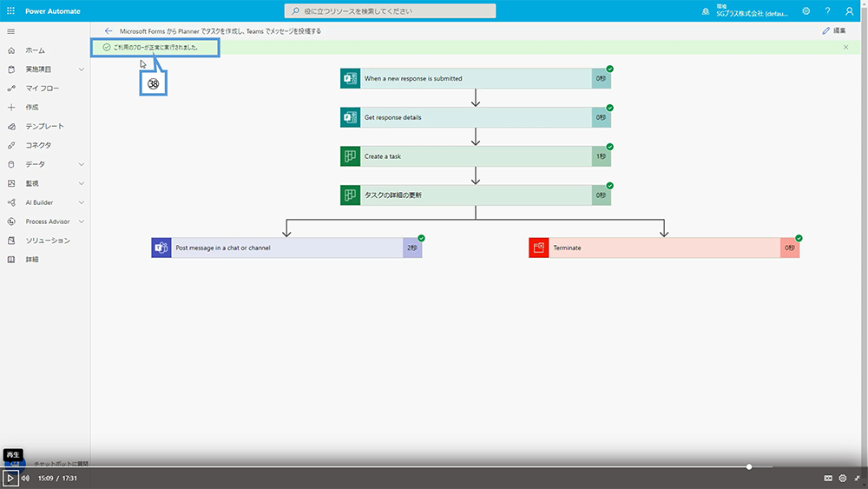Click the 編集 edit button
The image size is (868, 489).
coord(834,30)
